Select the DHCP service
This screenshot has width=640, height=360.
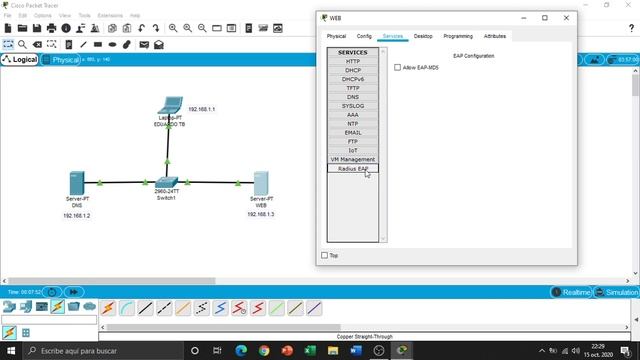coord(353,70)
